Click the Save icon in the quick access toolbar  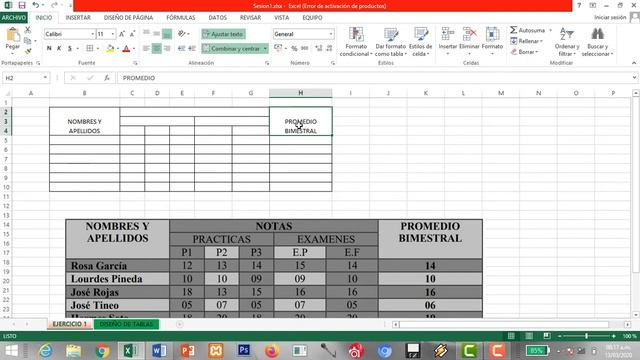coord(22,5)
